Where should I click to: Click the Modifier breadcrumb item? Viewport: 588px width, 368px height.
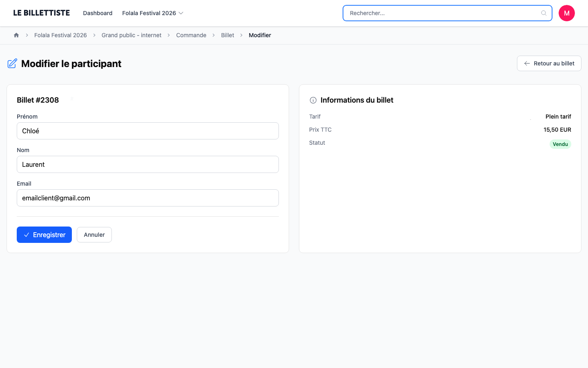point(260,35)
